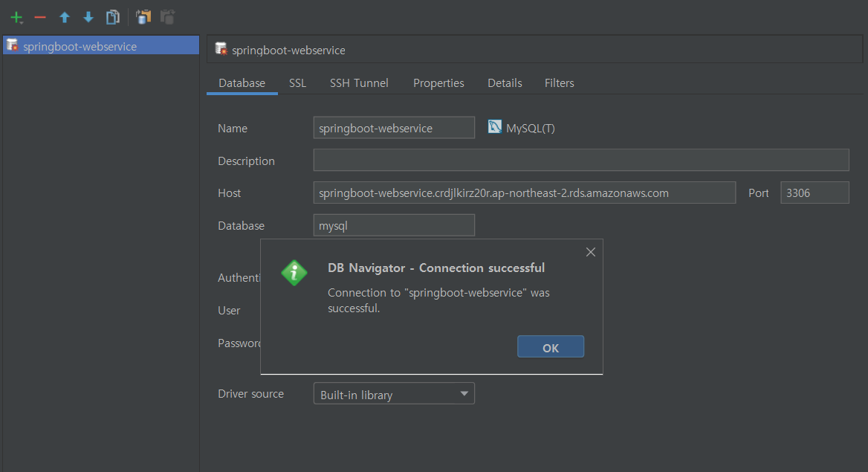This screenshot has width=868, height=472.
Task: Close the DB Navigator dialog with X
Action: point(591,252)
